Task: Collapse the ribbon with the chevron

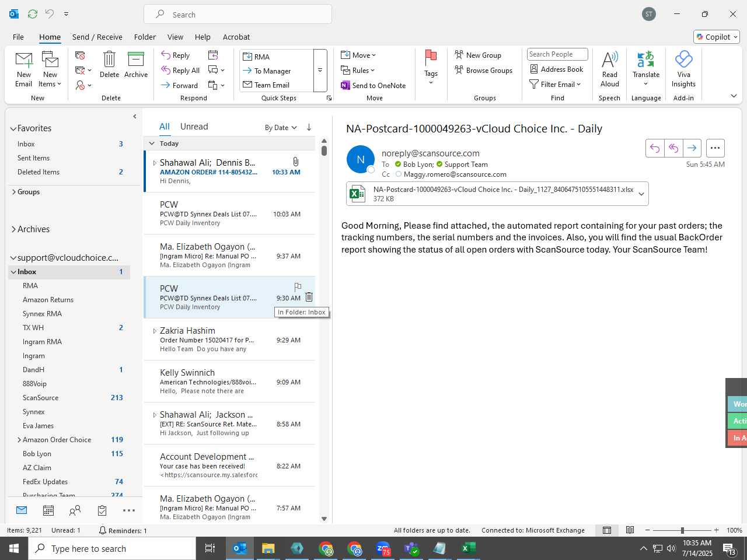Action: tap(734, 96)
